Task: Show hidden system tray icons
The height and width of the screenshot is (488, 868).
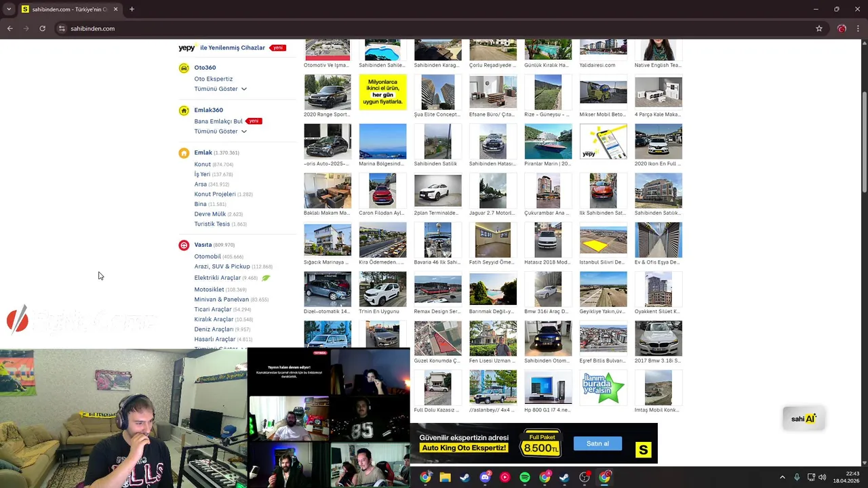Action: [x=782, y=477]
